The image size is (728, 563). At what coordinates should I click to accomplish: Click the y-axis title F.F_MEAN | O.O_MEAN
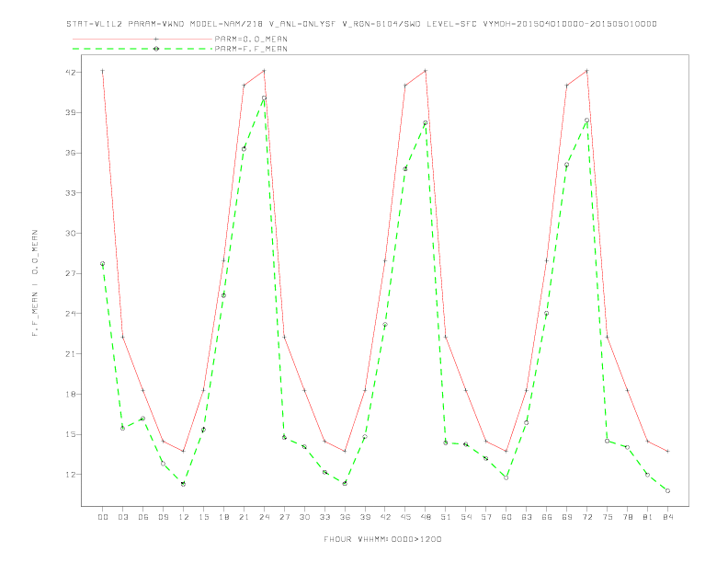click(x=35, y=283)
